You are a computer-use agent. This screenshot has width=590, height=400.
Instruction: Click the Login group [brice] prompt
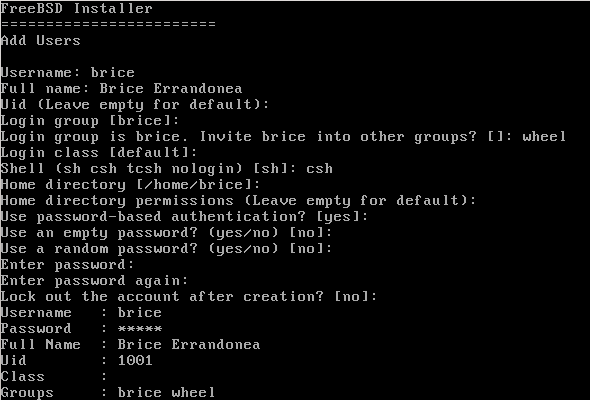90,120
